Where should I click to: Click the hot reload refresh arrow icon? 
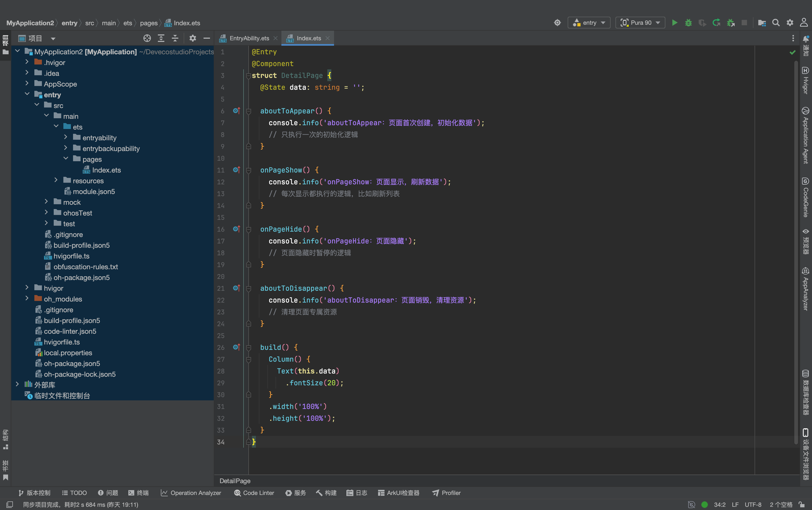[x=716, y=23]
